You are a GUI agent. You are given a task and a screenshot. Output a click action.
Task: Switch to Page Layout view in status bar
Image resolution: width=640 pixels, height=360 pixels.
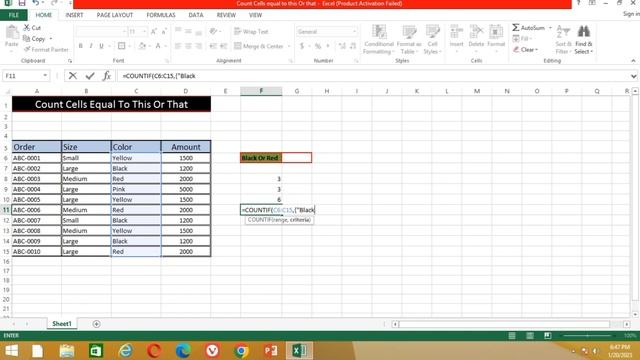(x=530, y=336)
